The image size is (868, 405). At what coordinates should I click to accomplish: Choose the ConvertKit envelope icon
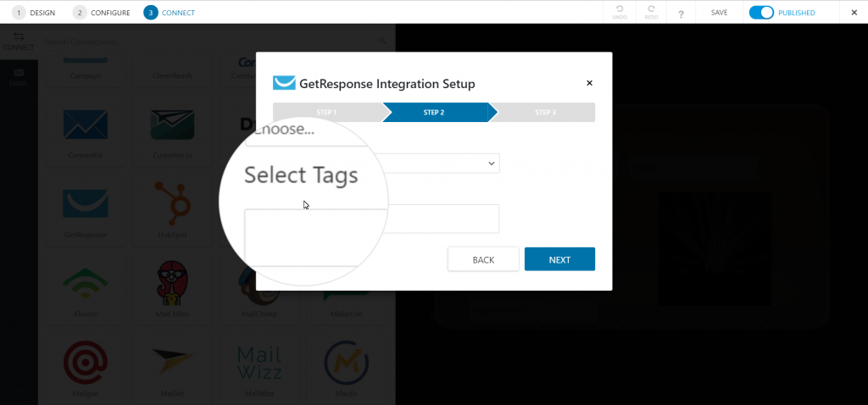point(86,125)
